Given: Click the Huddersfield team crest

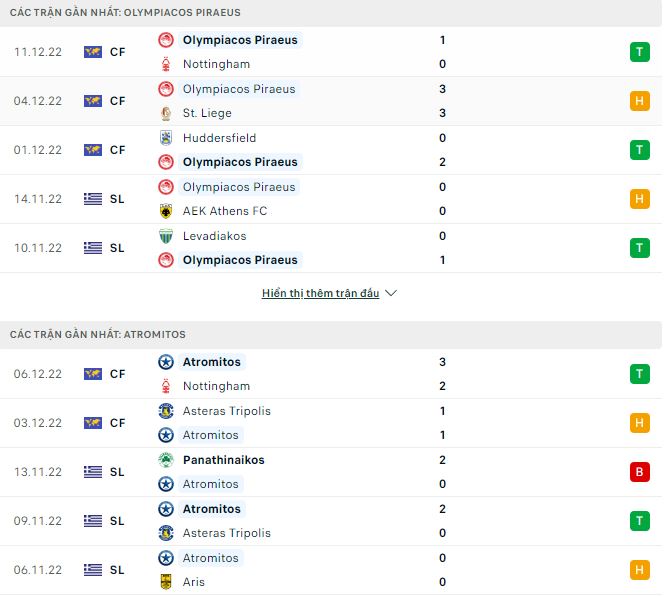Looking at the screenshot, I should (166, 138).
